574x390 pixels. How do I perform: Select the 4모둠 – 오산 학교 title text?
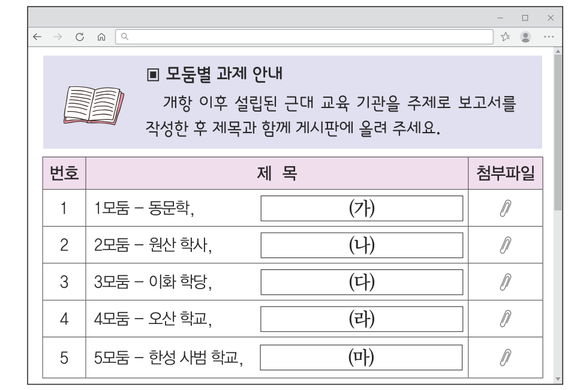153,319
